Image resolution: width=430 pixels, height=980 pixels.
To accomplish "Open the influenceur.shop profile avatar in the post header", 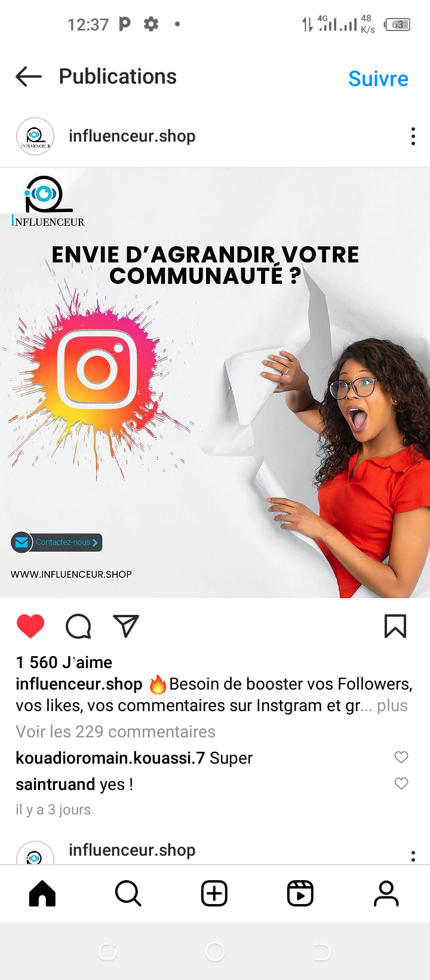I will pyautogui.click(x=35, y=136).
